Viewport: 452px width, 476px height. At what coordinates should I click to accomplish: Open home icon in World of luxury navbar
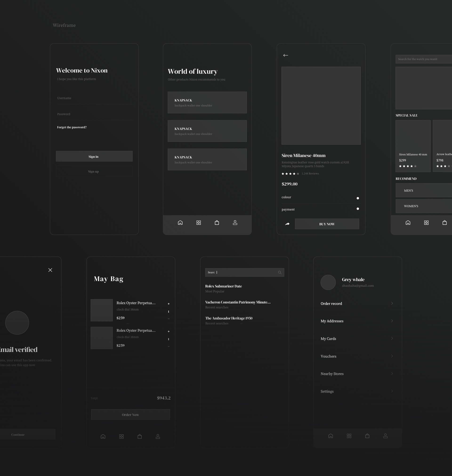tap(180, 223)
